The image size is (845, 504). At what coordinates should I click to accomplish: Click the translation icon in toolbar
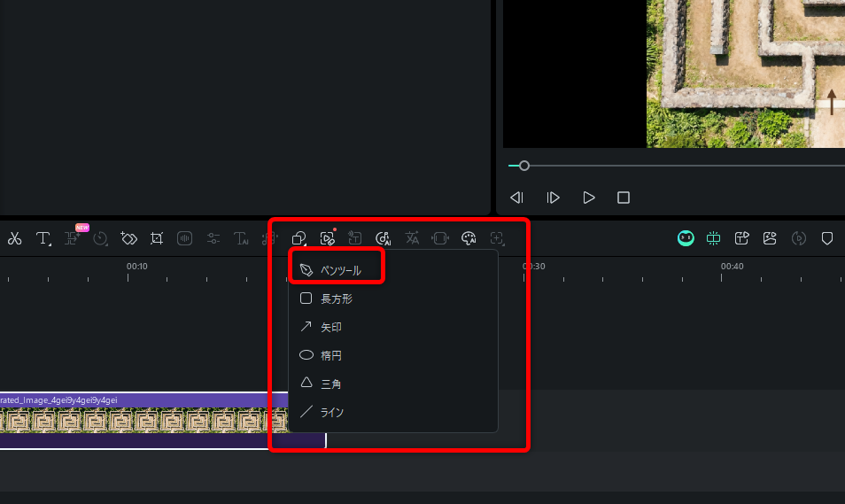412,238
